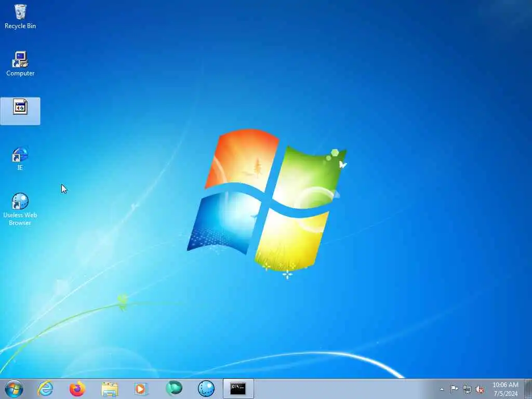Click the muted volume tray icon
Screen dimensions: 532x399
click(480, 390)
